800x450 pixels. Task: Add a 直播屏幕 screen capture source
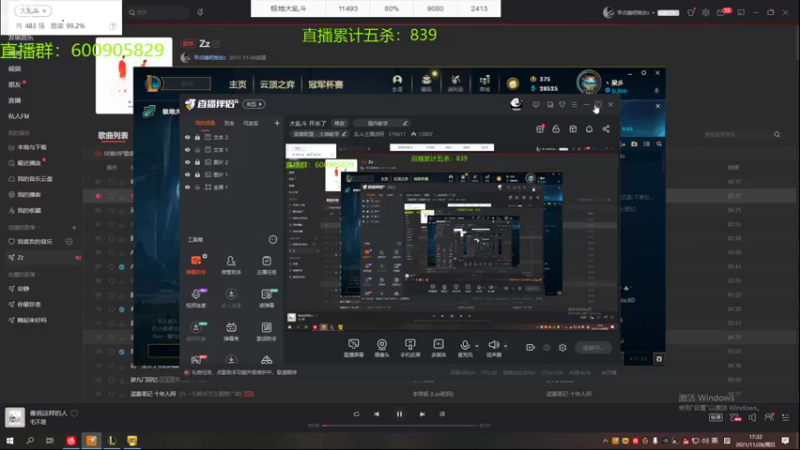pyautogui.click(x=354, y=348)
